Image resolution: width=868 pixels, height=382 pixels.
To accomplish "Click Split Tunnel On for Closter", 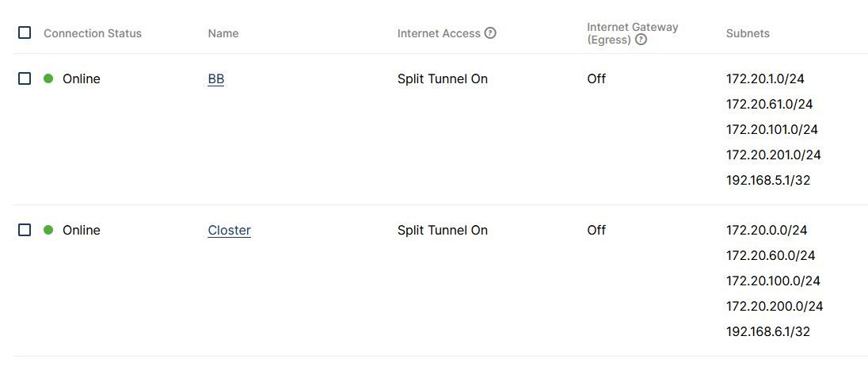I will [x=442, y=230].
